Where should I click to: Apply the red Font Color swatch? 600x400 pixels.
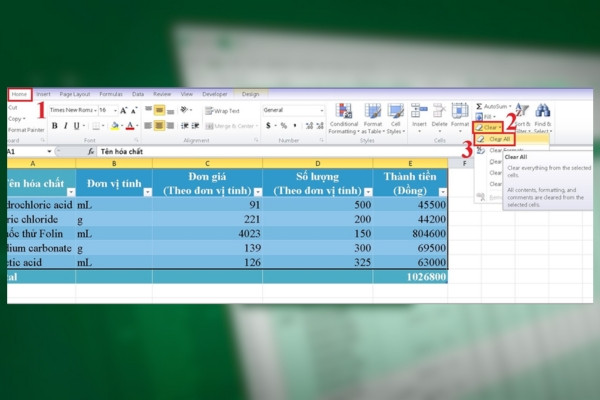(130, 126)
